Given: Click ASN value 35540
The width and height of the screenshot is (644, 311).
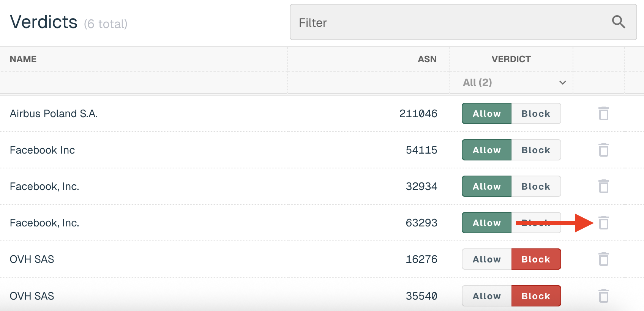Looking at the screenshot, I should click(421, 296).
